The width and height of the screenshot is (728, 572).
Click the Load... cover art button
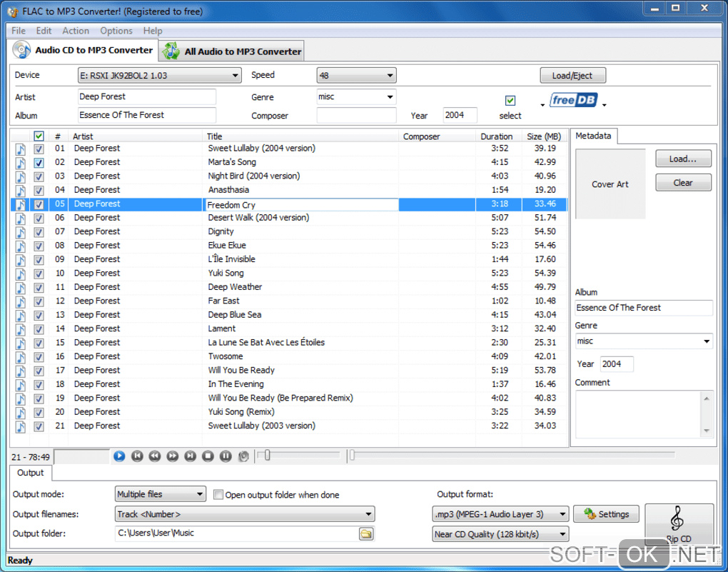pyautogui.click(x=683, y=159)
